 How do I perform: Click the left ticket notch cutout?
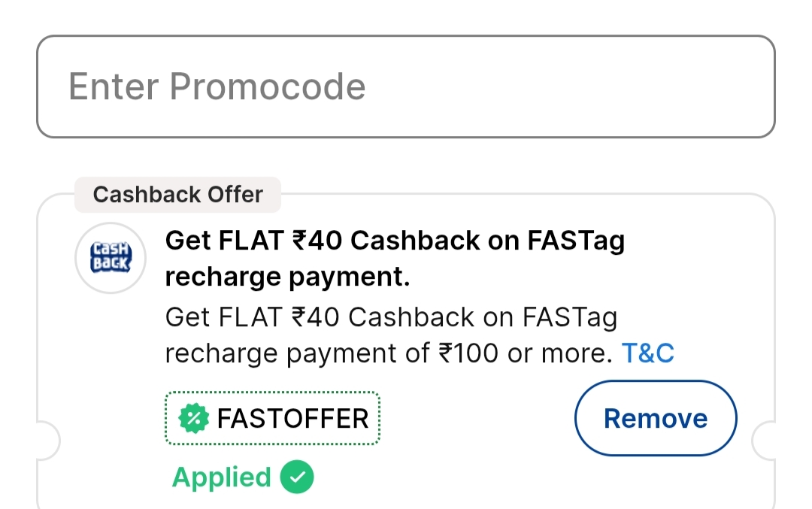(47, 440)
